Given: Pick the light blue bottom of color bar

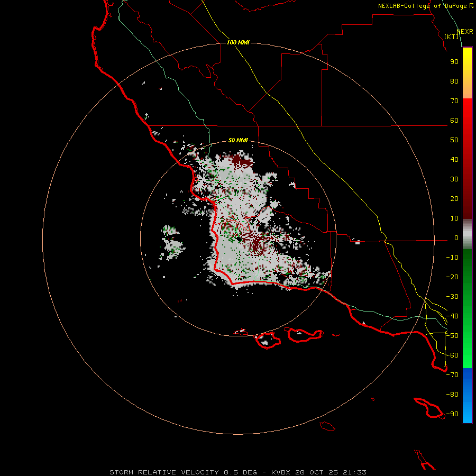Looking at the screenshot, I should 467,414.
